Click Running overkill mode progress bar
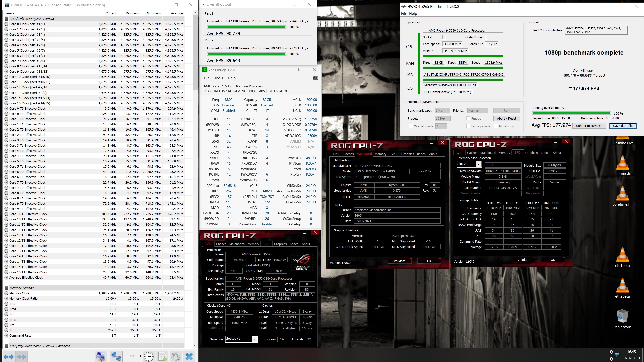Screen dimensions: 644x362 coord(571,113)
